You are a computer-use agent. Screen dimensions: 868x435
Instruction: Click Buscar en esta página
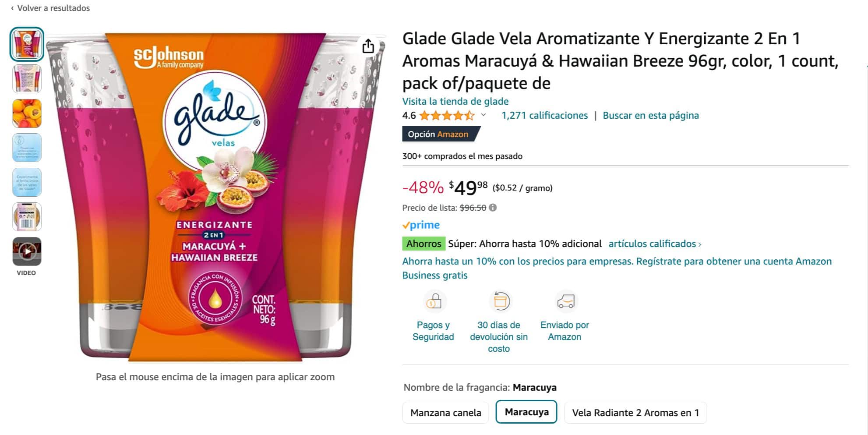point(651,116)
